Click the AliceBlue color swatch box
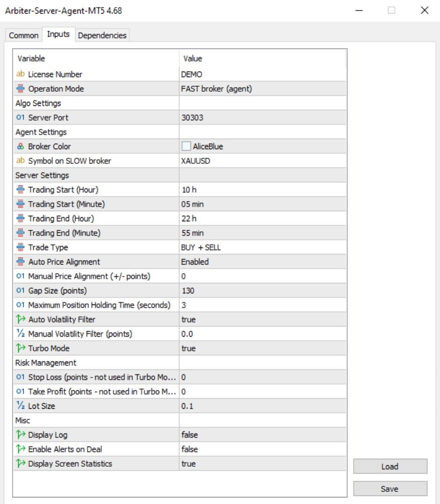 coord(186,146)
